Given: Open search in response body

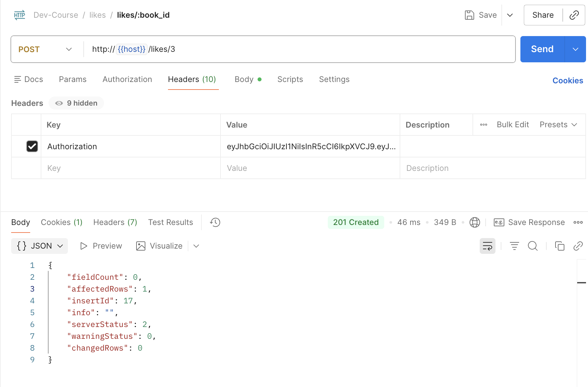Looking at the screenshot, I should click(x=533, y=246).
